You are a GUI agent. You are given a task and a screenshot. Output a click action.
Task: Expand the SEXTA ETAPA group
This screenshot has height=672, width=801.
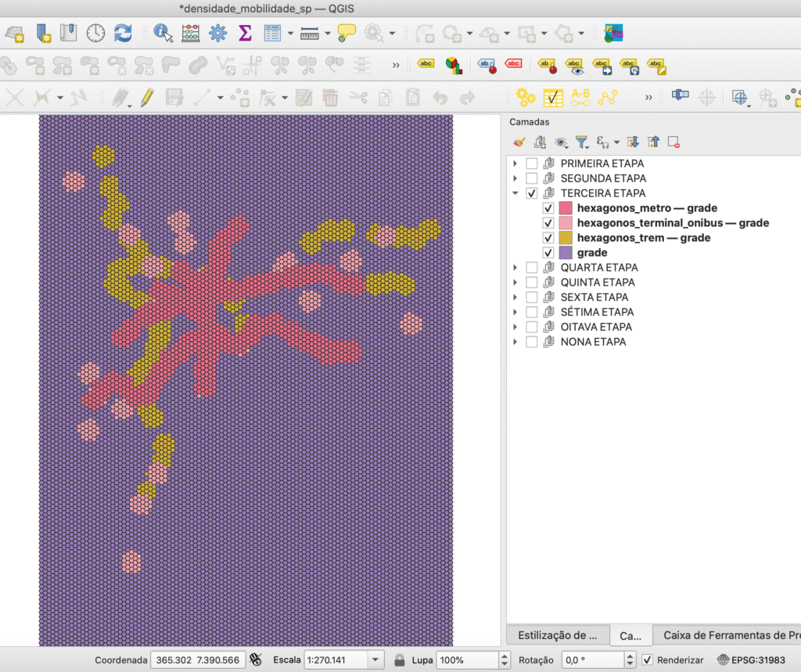pos(515,297)
